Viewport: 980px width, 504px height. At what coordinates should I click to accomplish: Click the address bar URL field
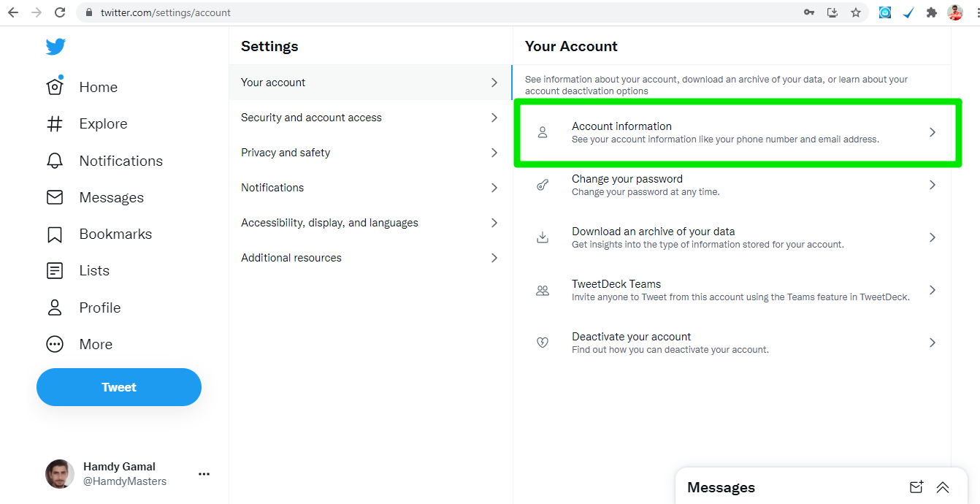(x=438, y=12)
